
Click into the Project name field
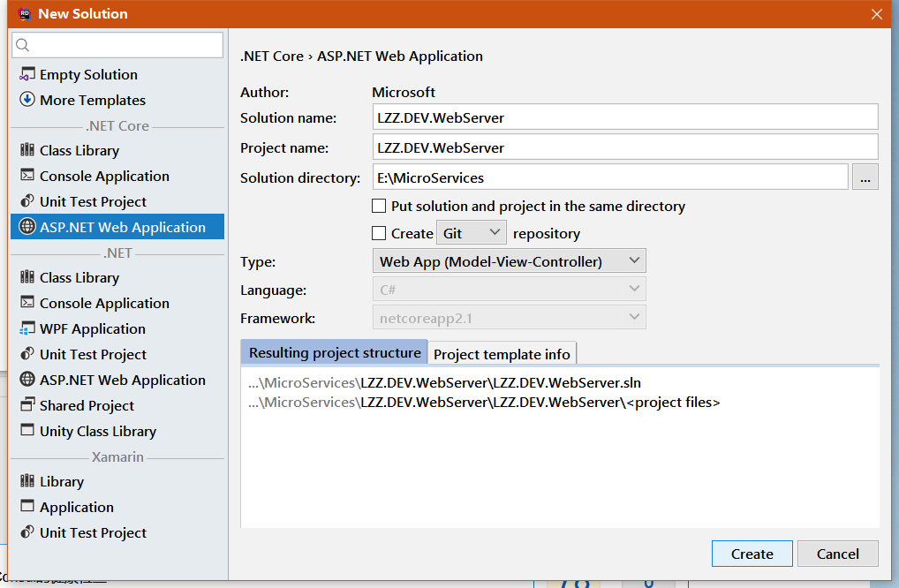click(625, 147)
